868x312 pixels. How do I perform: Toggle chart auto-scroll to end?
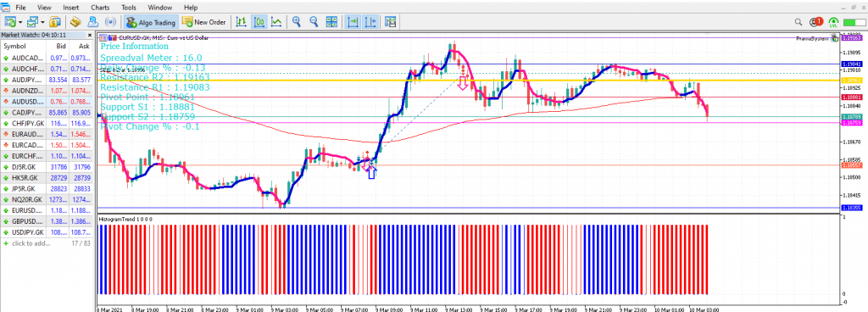pyautogui.click(x=352, y=22)
